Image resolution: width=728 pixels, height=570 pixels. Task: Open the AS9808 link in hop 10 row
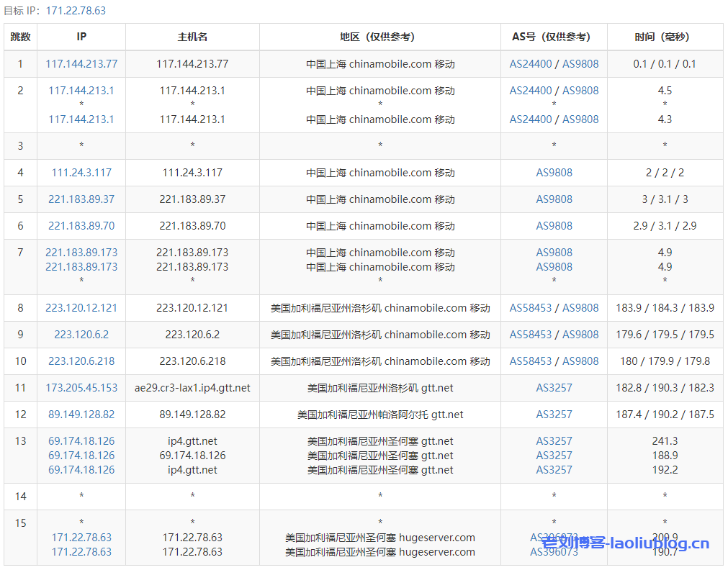point(580,361)
